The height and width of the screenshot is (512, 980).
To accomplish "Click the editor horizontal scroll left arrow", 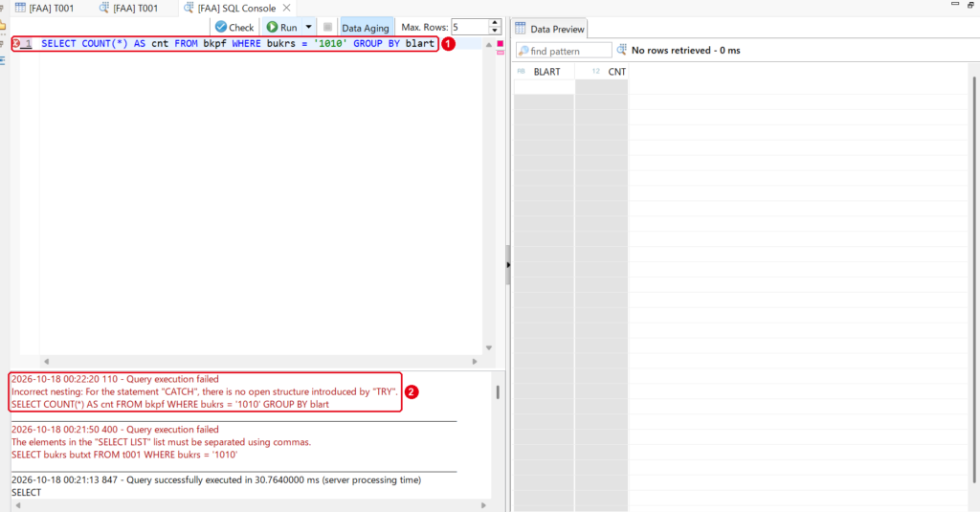I will point(46,362).
